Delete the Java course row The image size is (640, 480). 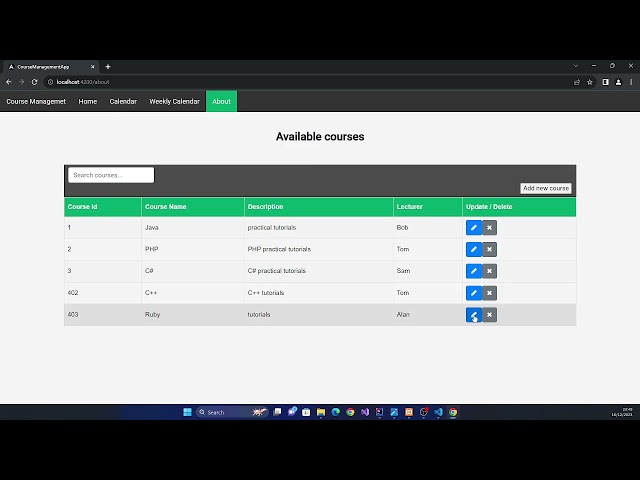tap(489, 228)
